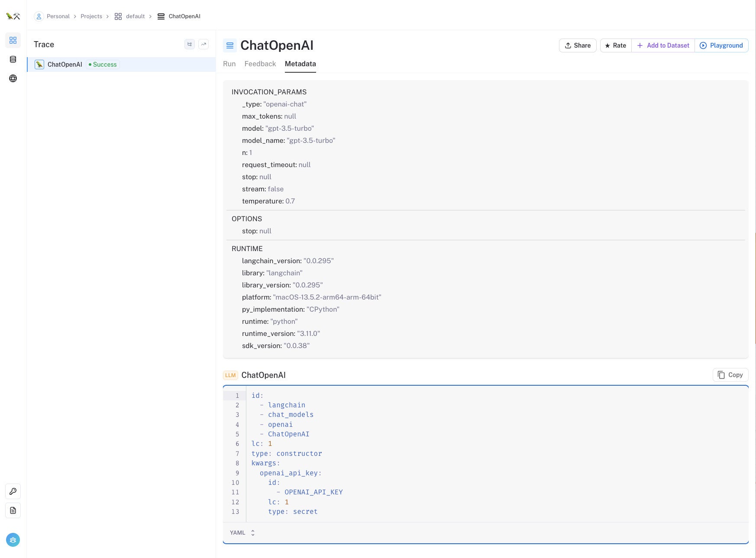
Task: Click the "type: constructor" code line
Action: coord(287,453)
